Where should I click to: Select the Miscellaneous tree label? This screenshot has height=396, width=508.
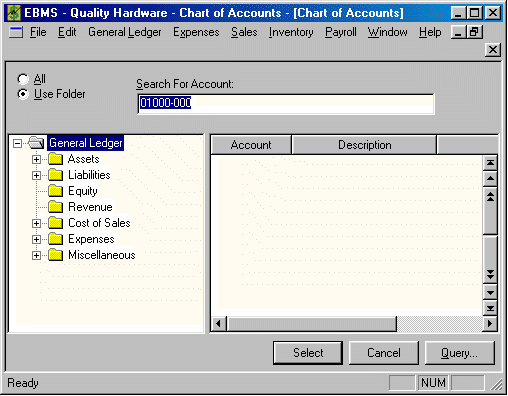point(102,255)
